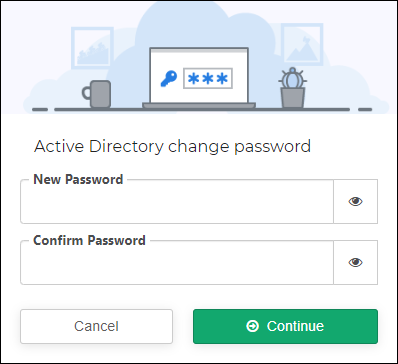Viewport: 398px width, 364px height.
Task: Show the New Password field contents
Action: point(355,201)
